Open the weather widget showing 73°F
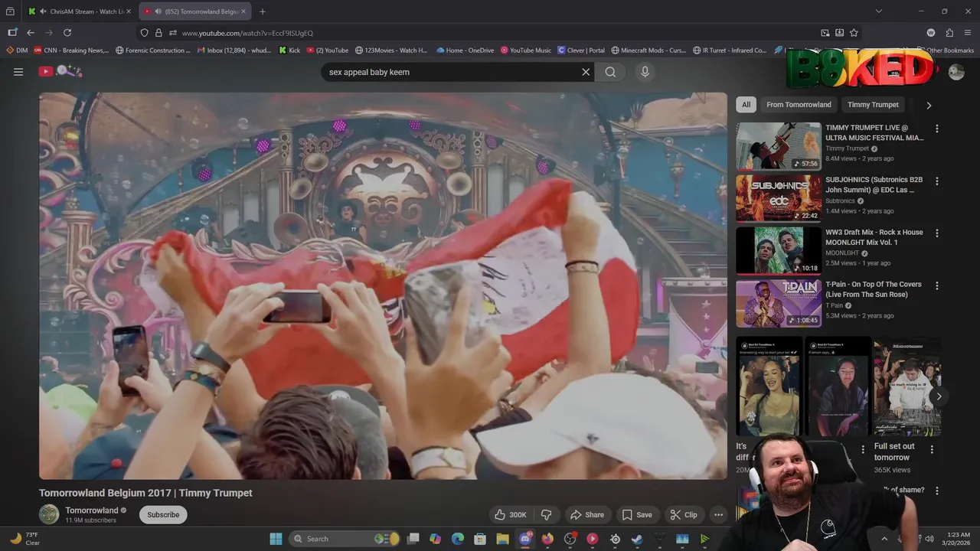Image resolution: width=980 pixels, height=551 pixels. (24, 539)
